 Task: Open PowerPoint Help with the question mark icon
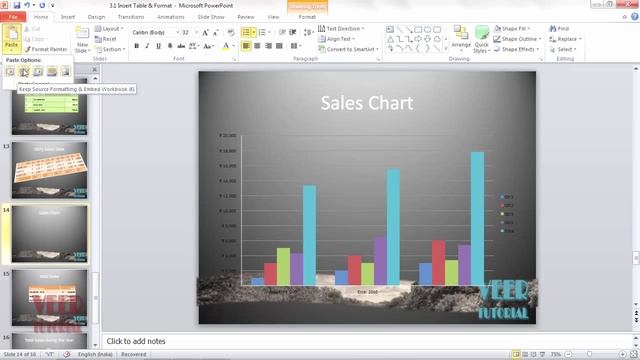point(634,17)
